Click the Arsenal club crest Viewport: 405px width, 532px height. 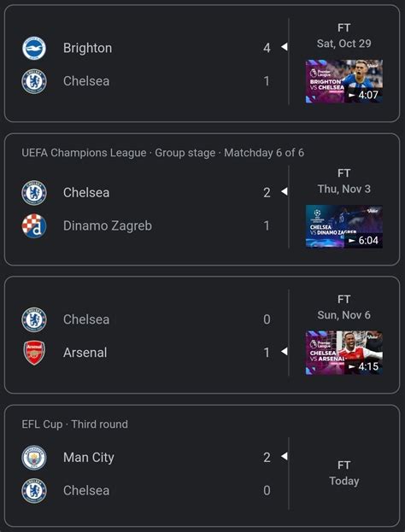(34, 353)
